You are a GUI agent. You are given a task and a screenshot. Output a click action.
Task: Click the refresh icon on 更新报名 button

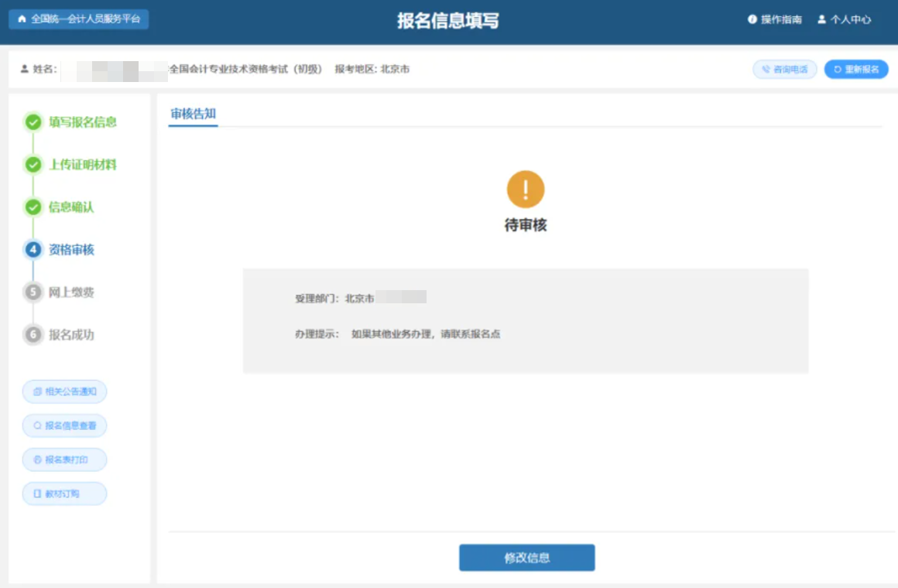[838, 69]
